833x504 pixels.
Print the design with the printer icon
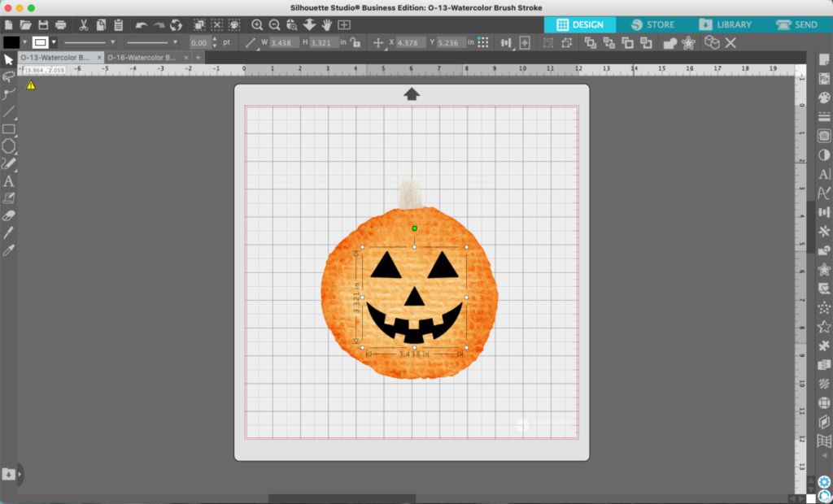coord(61,25)
